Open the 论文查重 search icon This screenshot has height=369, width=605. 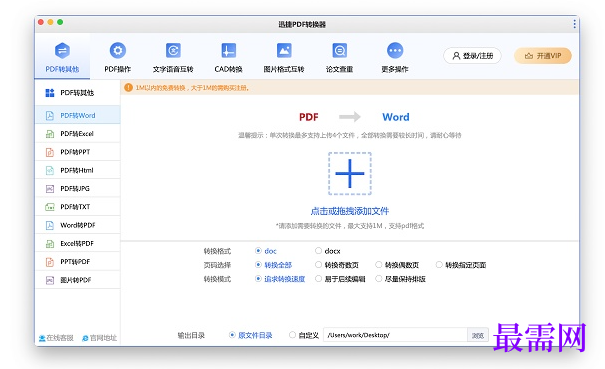340,51
